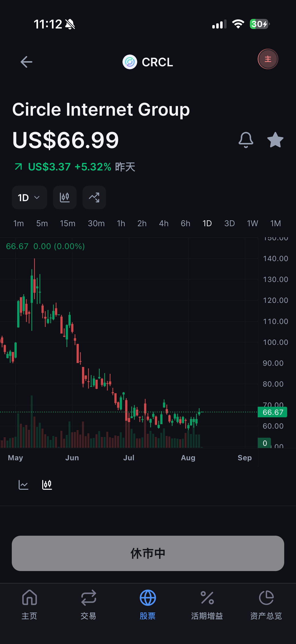Open candlestick chart type selector

click(65, 197)
